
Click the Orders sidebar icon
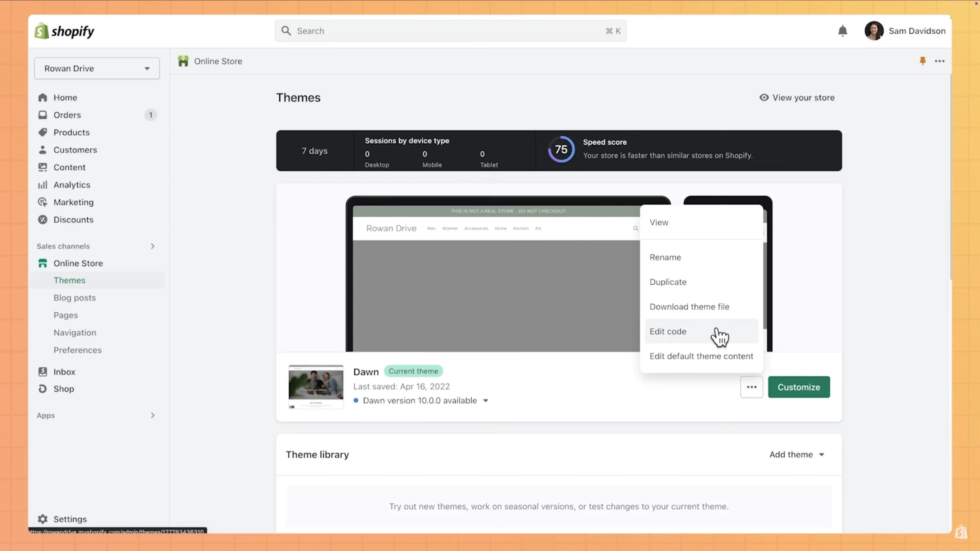(42, 115)
